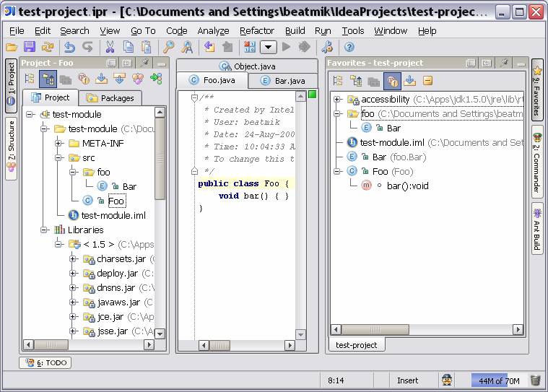Viewport: 548px width, 392px height.
Task: Toggle Show Members icon in Project panel
Action: click(x=84, y=79)
